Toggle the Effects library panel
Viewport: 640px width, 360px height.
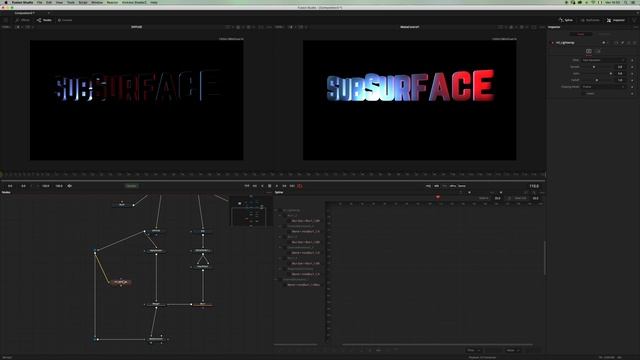22,20
